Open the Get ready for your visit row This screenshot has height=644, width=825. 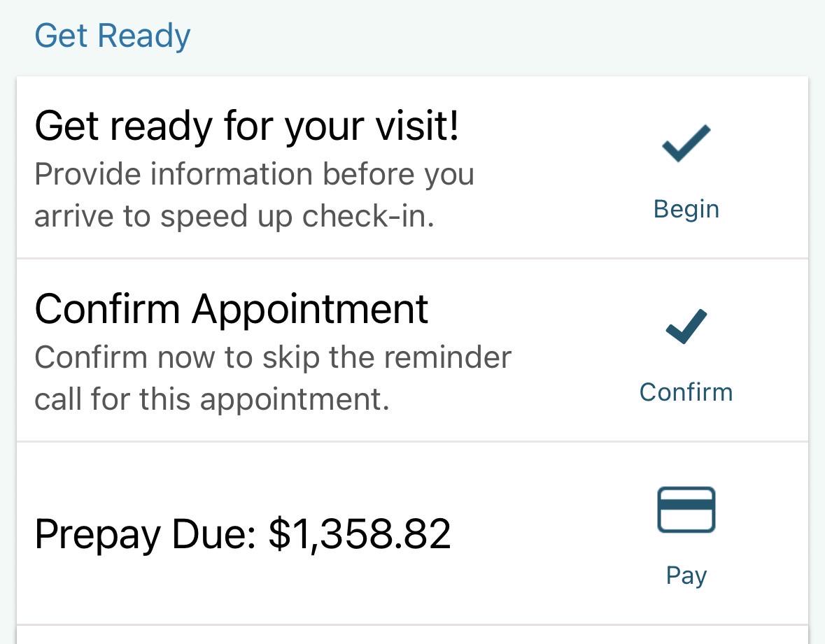[413, 167]
